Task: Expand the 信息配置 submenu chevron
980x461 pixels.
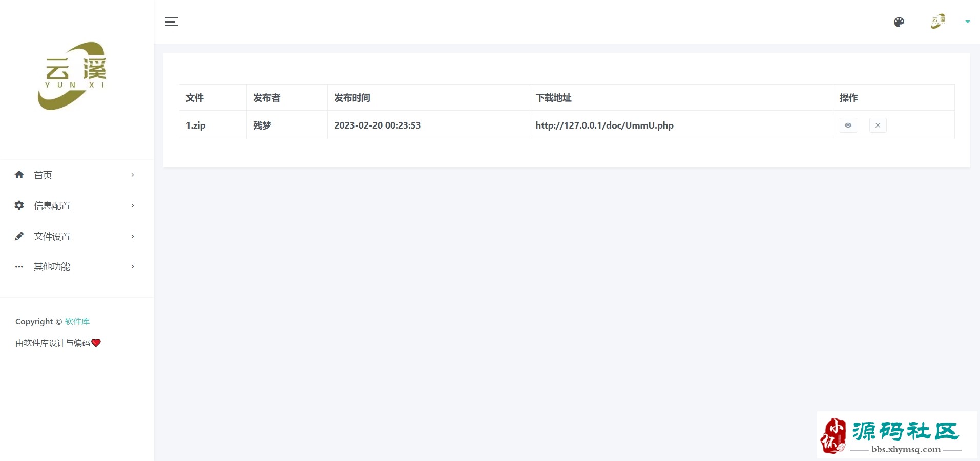Action: point(133,205)
